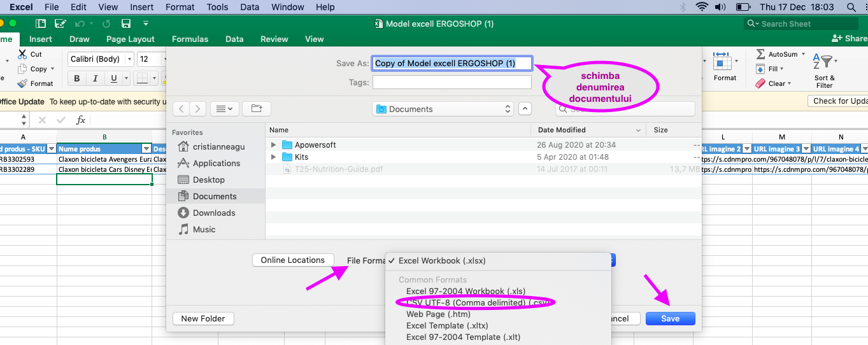
Task: Toggle Bold formatting
Action: 77,78
